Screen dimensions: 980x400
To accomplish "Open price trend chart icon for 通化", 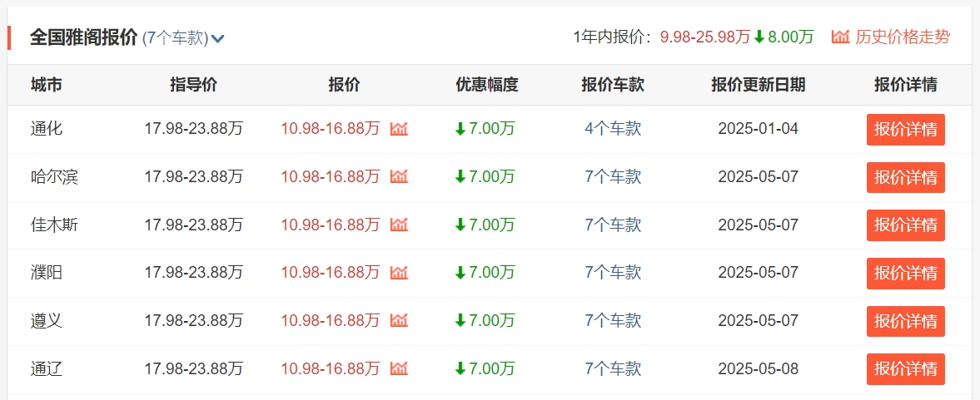I will 399,129.
